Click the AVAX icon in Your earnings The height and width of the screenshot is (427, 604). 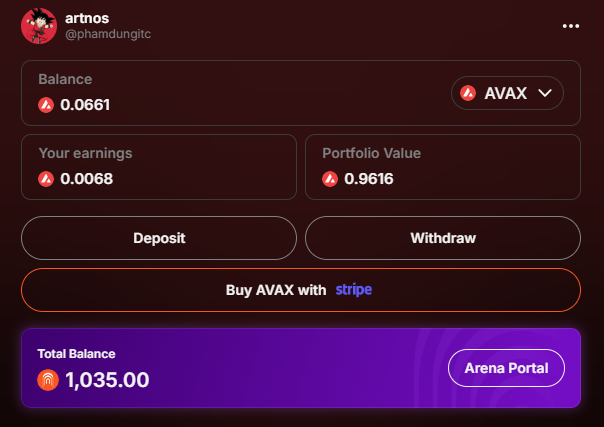(46, 179)
